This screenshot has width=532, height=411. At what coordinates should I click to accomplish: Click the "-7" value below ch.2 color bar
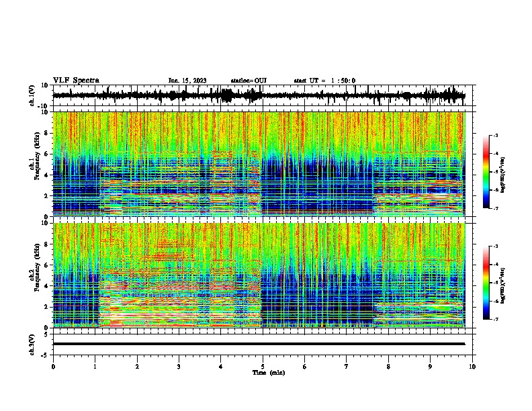pyautogui.click(x=495, y=319)
